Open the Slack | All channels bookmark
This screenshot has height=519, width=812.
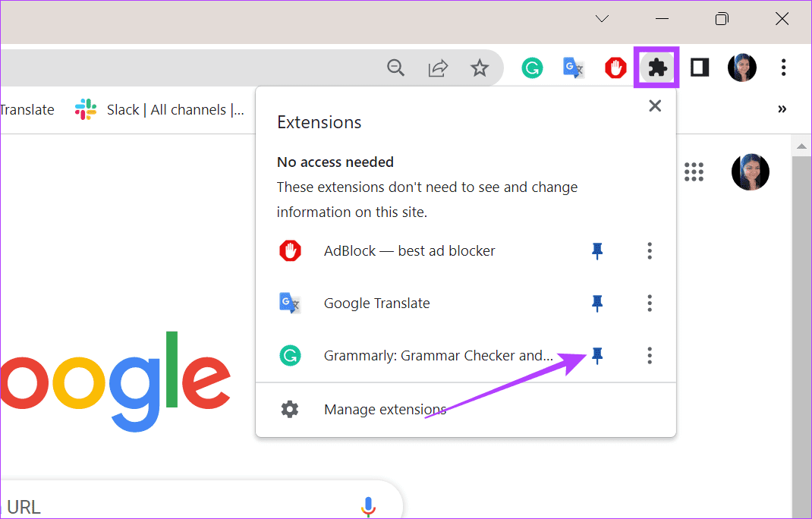(x=159, y=110)
